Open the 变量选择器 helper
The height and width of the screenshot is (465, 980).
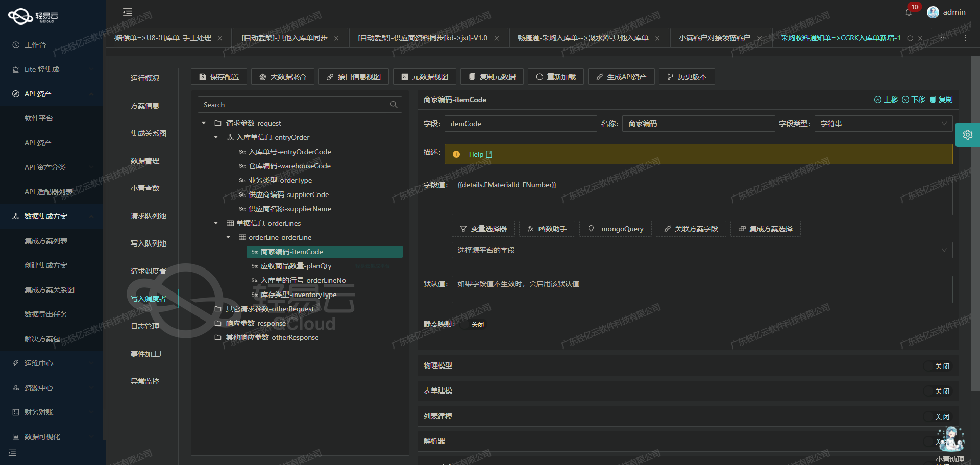pos(483,229)
